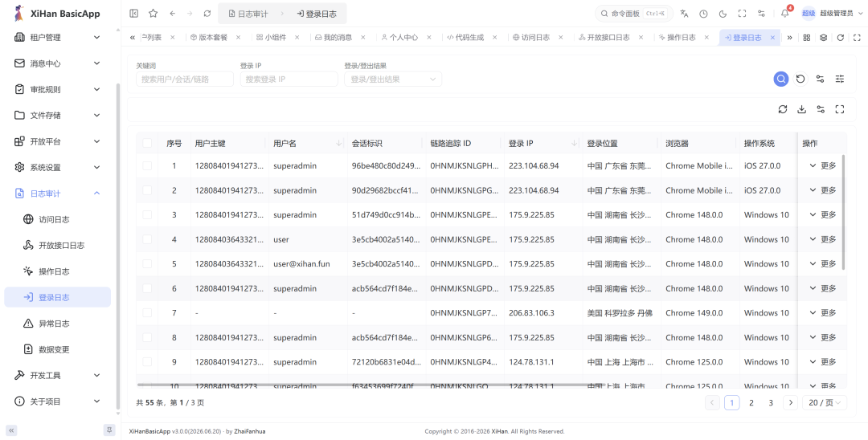Open the 20 / 页 page size selector

click(825, 402)
